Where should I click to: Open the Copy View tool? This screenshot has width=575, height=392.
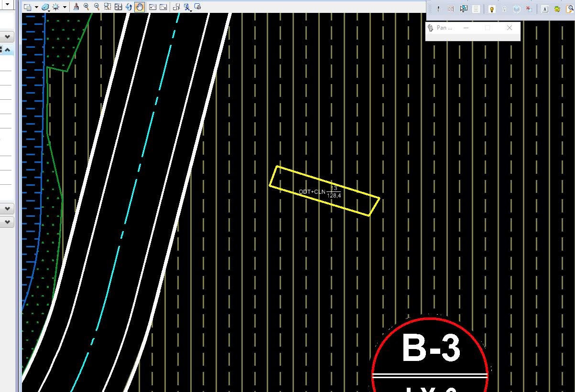point(176,7)
